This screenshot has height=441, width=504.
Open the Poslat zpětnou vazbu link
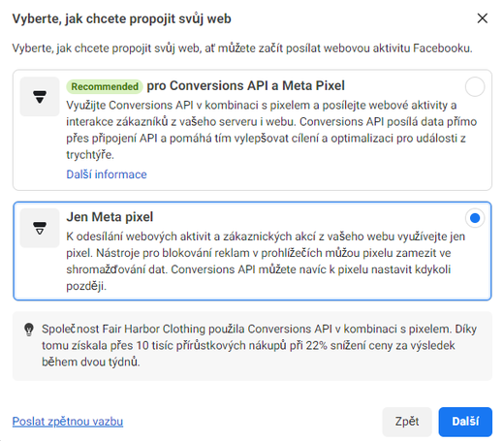[x=68, y=422]
